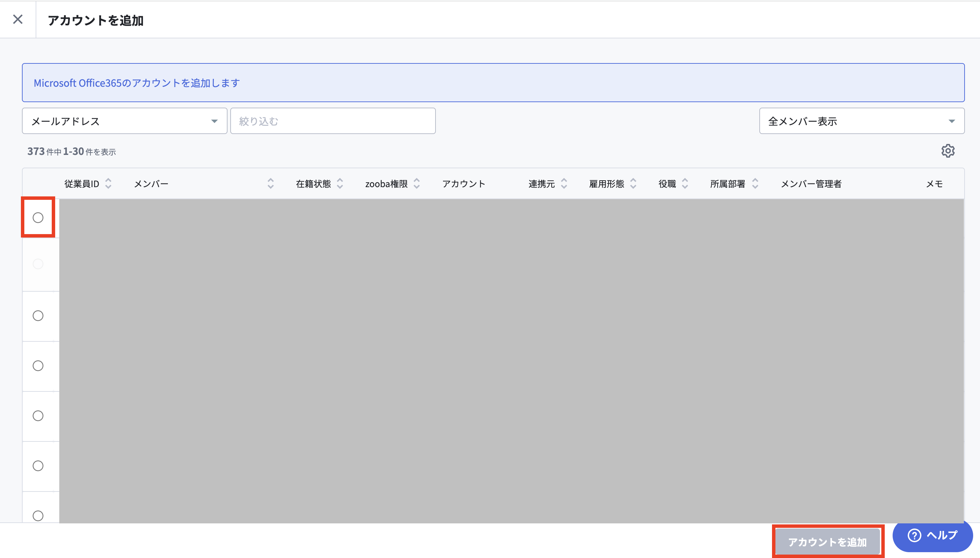
Task: Open the ヘルプ help button
Action: pos(932,535)
